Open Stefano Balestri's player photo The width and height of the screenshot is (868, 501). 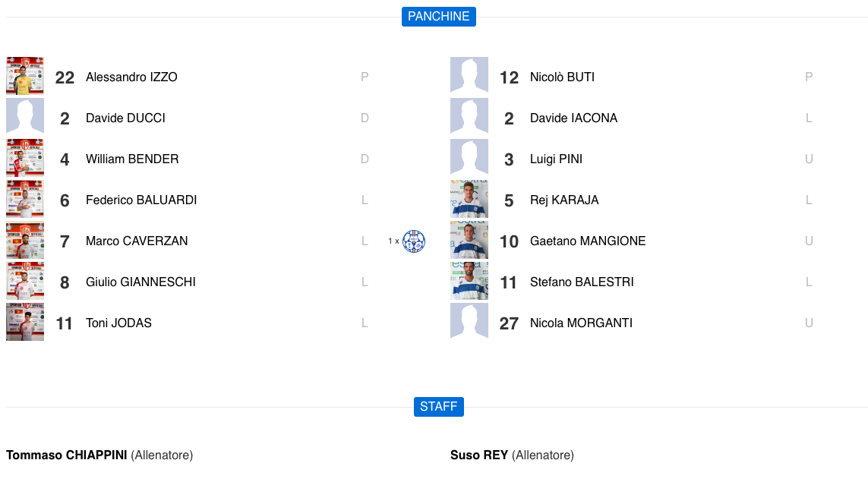click(x=469, y=281)
